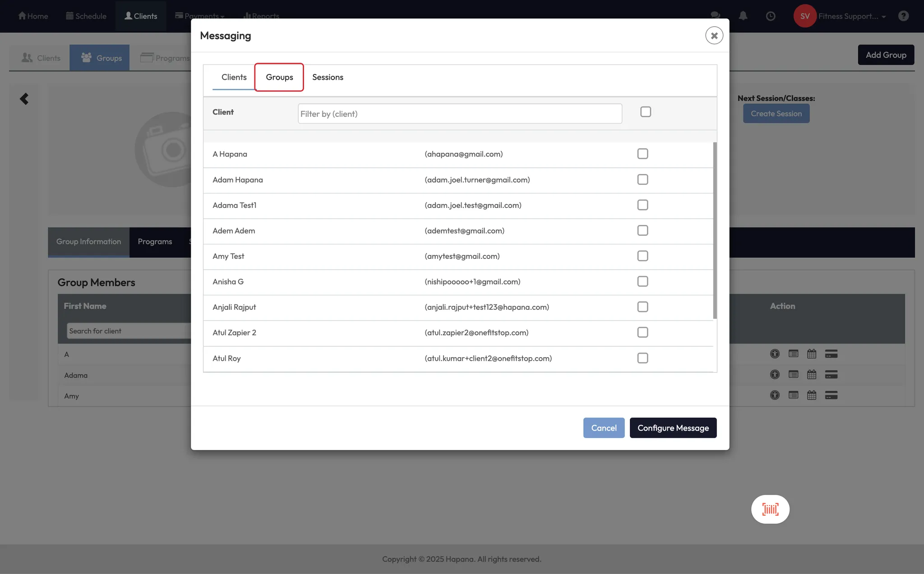Open the chat messages icon

click(715, 15)
